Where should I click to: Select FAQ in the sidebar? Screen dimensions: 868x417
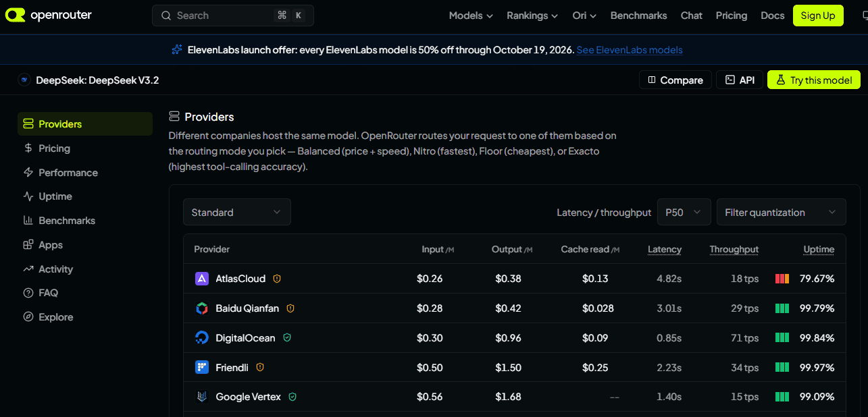85,293
